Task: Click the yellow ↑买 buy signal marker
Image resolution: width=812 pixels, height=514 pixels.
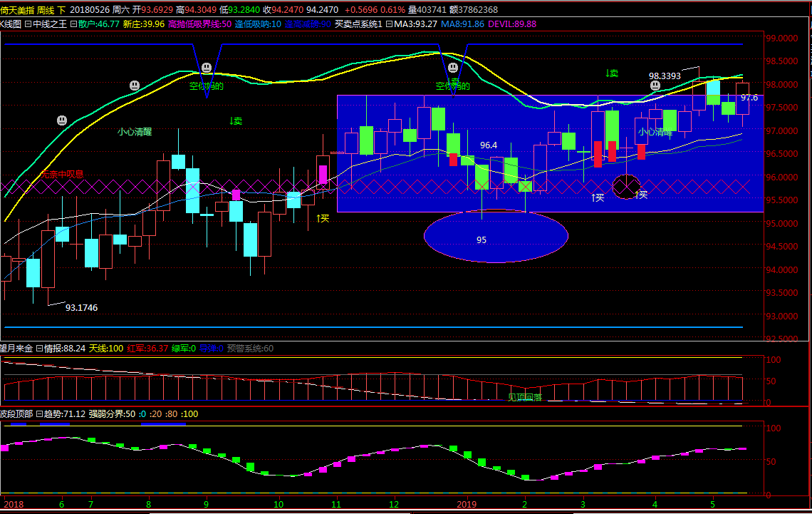Action: [x=323, y=218]
